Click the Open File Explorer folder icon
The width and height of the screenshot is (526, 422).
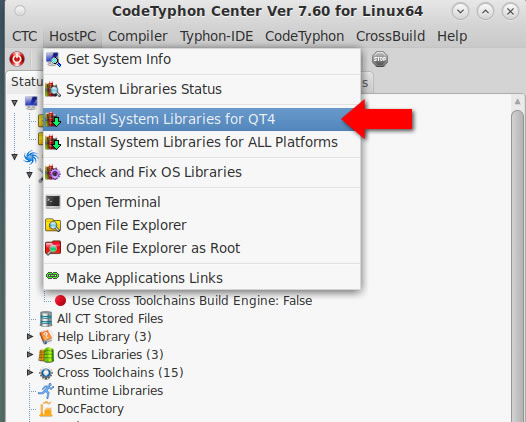53,225
